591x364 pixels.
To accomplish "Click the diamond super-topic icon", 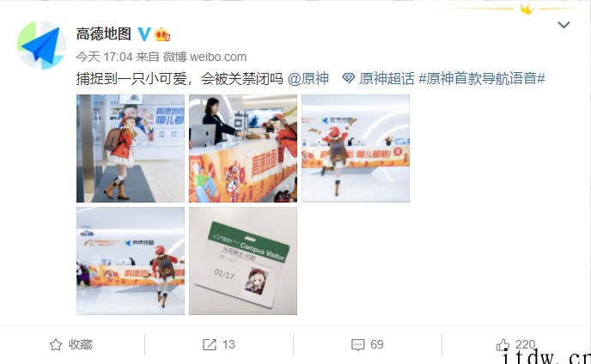I will coord(348,78).
